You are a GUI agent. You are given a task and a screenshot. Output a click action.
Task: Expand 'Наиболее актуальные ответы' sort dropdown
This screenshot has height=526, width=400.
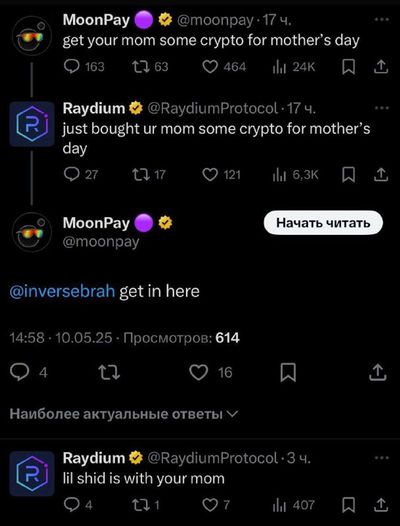click(123, 414)
